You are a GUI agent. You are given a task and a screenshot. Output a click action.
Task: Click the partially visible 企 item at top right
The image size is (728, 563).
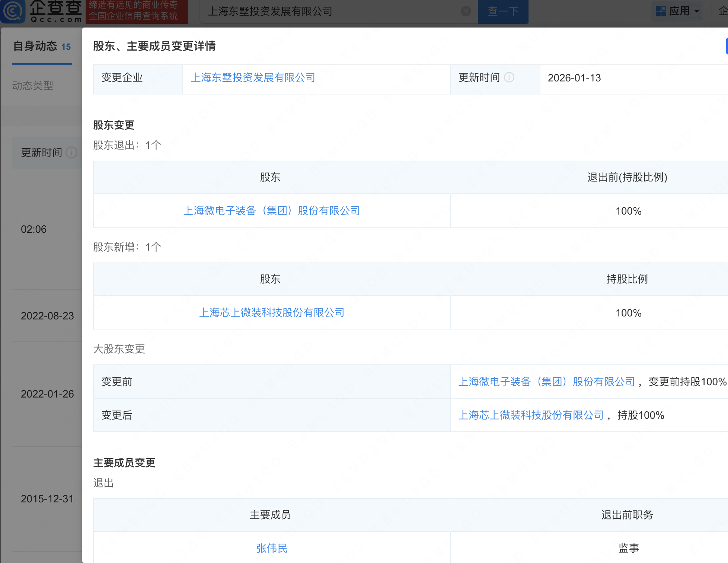click(723, 11)
